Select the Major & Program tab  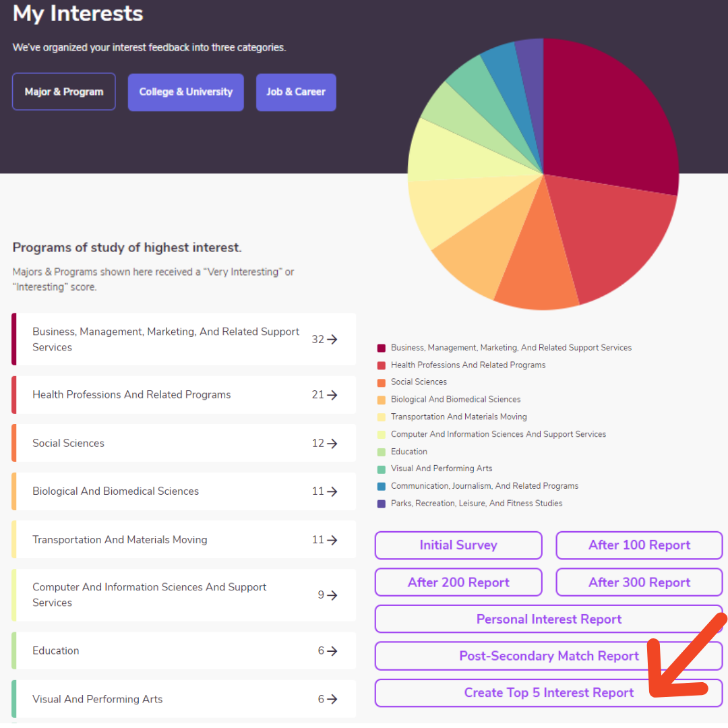[63, 92]
